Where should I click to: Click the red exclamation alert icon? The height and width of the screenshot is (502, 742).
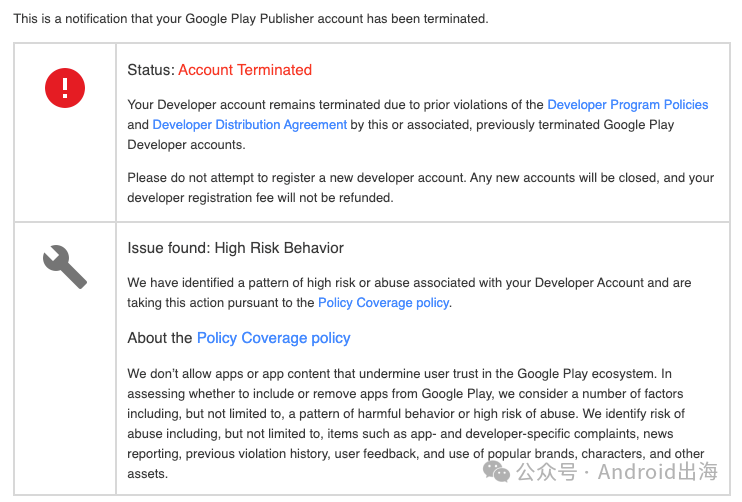coord(65,88)
